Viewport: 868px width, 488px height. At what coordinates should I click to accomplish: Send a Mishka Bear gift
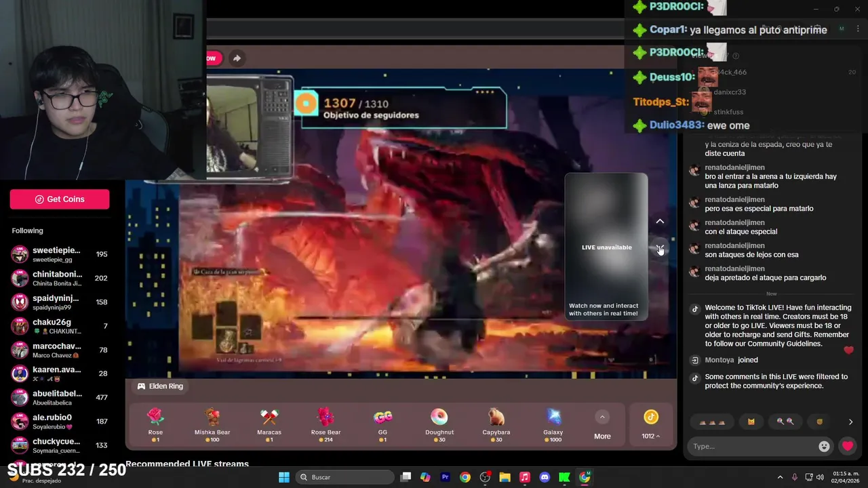coord(212,425)
